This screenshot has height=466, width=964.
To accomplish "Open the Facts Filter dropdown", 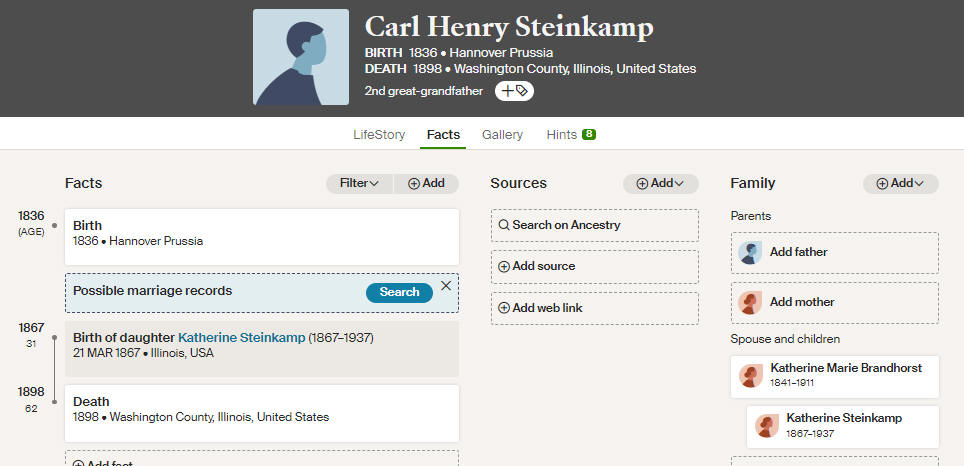I will [360, 183].
